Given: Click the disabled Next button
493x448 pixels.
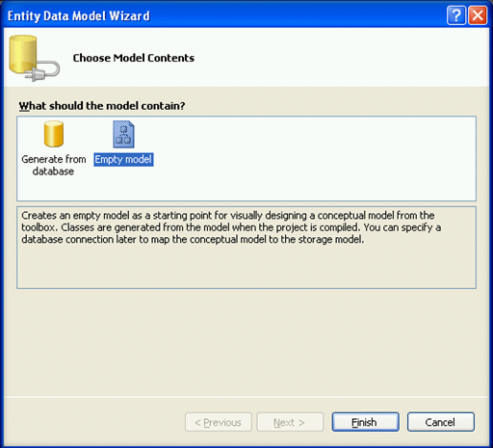Looking at the screenshot, I should pyautogui.click(x=290, y=422).
